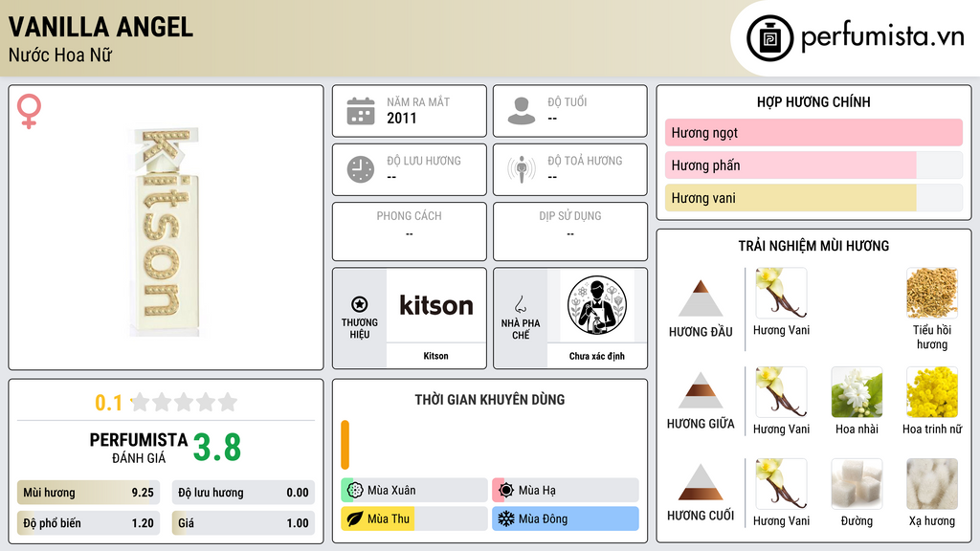Click the Độ lưu hương 0.00 score bar
980x551 pixels.
click(243, 493)
